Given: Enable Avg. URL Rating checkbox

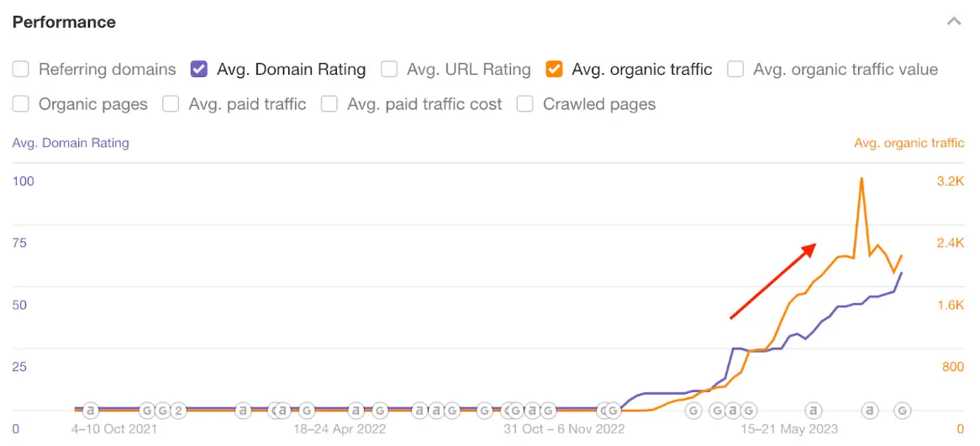Looking at the screenshot, I should (389, 70).
